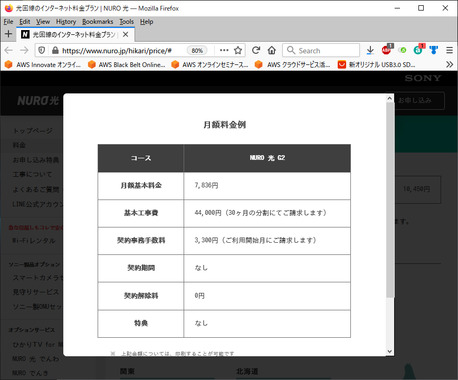Open the red ad blocker extension
The width and height of the screenshot is (458, 380).
(x=387, y=50)
